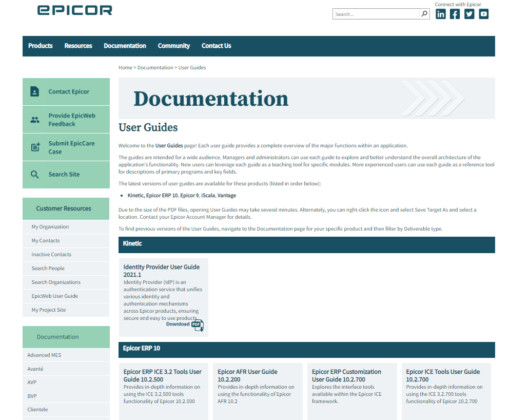Click the search magnifier icon in header

click(424, 14)
